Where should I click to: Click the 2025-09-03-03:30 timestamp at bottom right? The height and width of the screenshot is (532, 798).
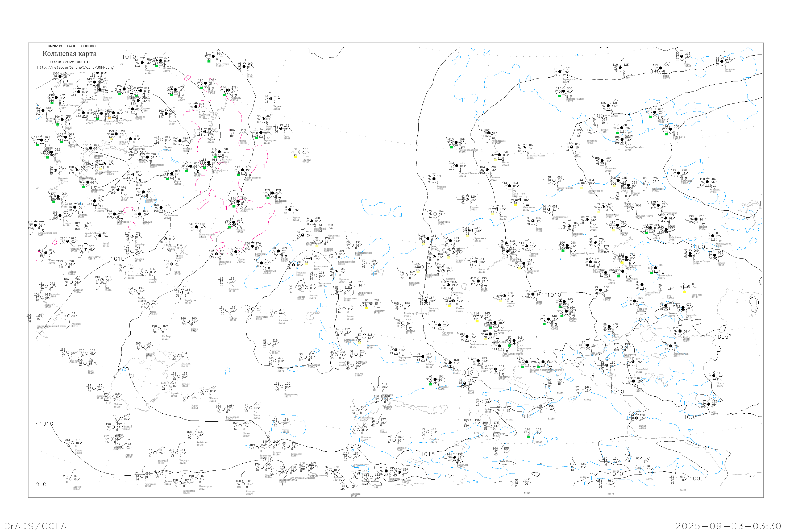[x=728, y=526]
